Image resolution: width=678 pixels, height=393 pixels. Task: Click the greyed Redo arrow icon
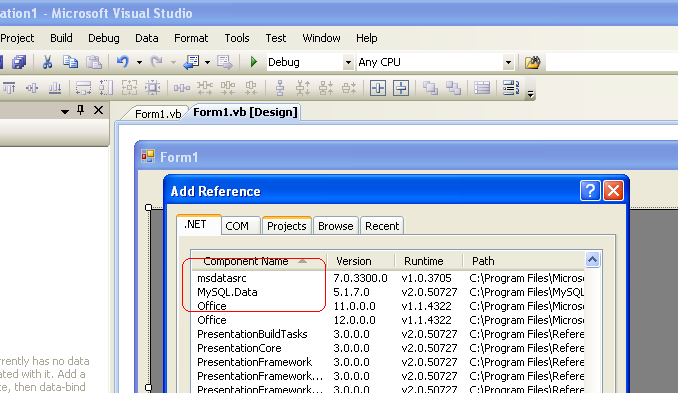point(156,62)
